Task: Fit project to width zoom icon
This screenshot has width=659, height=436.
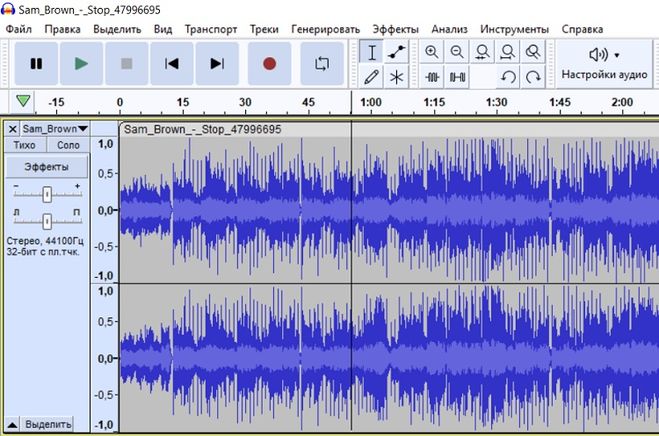Action: point(508,52)
